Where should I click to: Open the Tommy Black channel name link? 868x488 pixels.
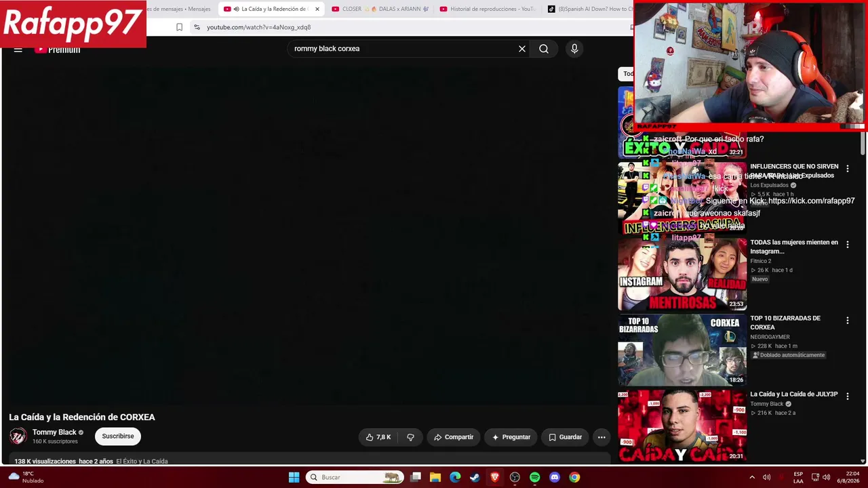coord(54,432)
